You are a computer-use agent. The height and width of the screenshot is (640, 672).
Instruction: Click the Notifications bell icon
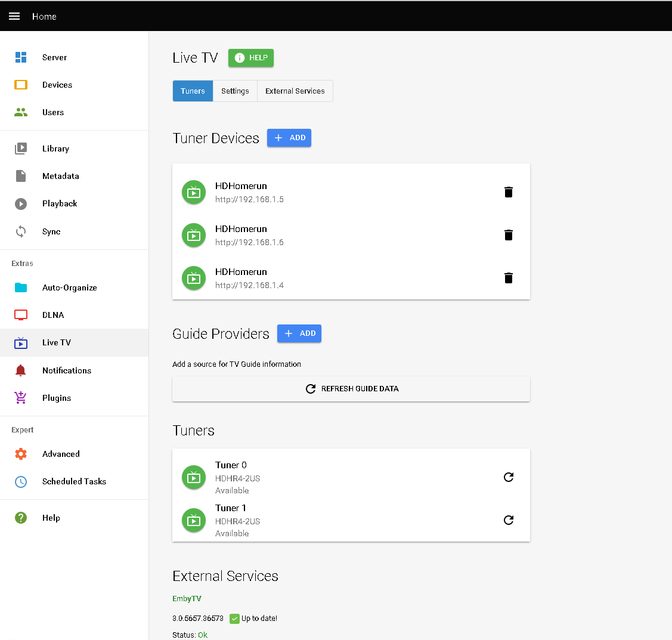[21, 370]
